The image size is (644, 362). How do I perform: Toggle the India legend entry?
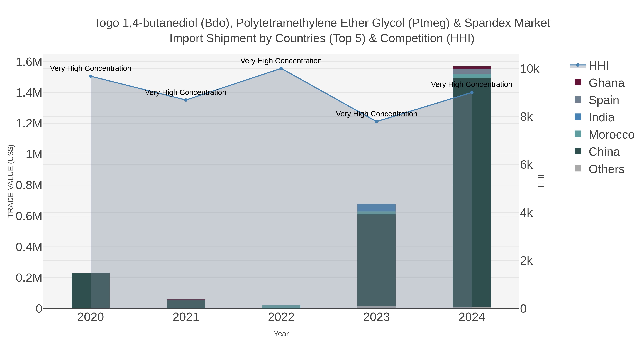pos(594,117)
